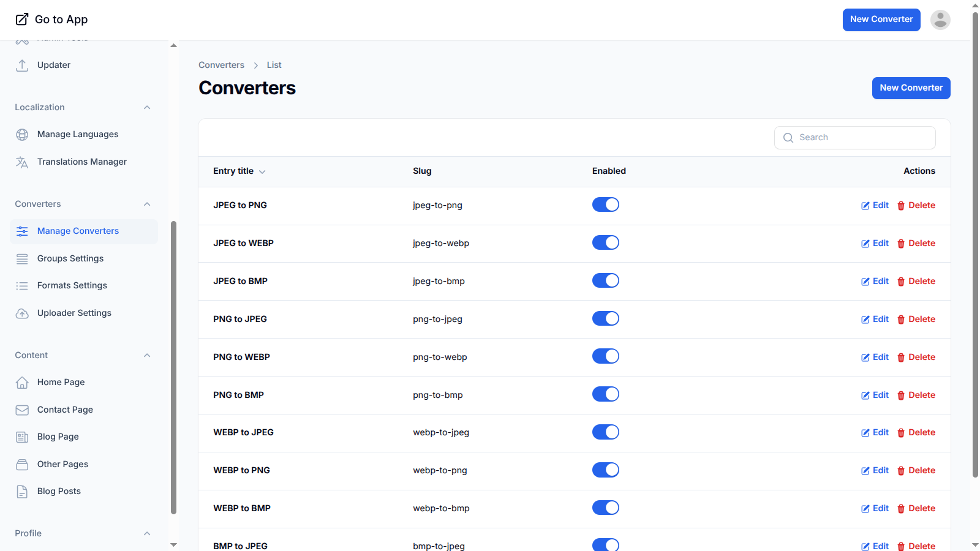Click the Go to App external link icon
The image size is (980, 551).
click(22, 20)
